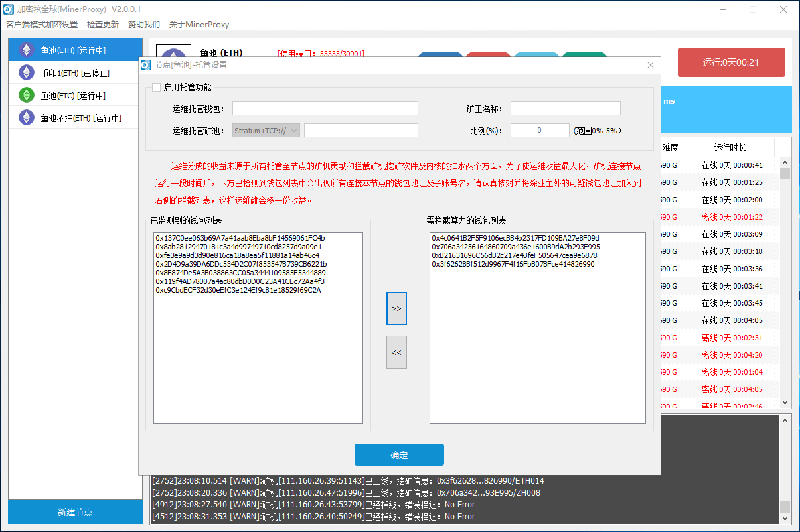Open the 关于MinerProxy menu

tap(199, 25)
